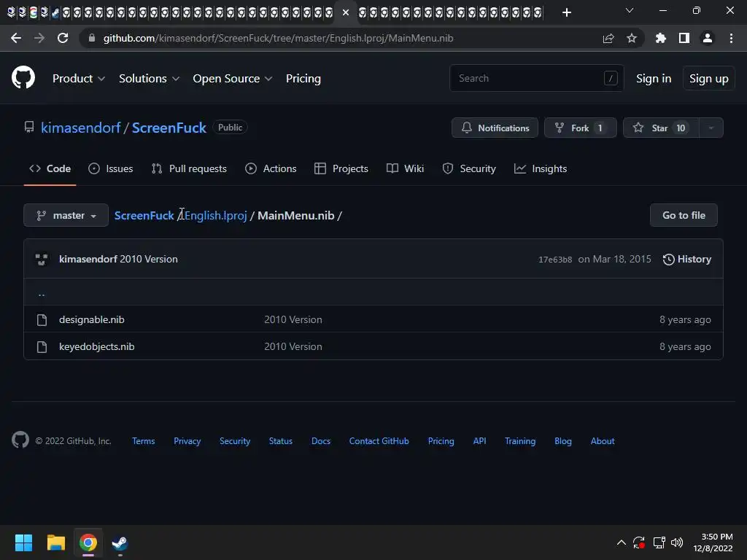Open the keyedobjects.nib file

coord(97,346)
